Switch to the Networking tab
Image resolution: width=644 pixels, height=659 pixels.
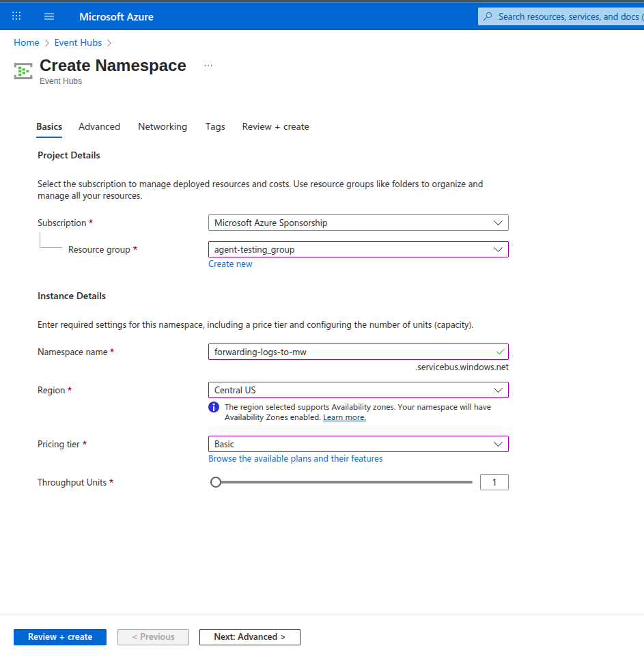coord(162,126)
